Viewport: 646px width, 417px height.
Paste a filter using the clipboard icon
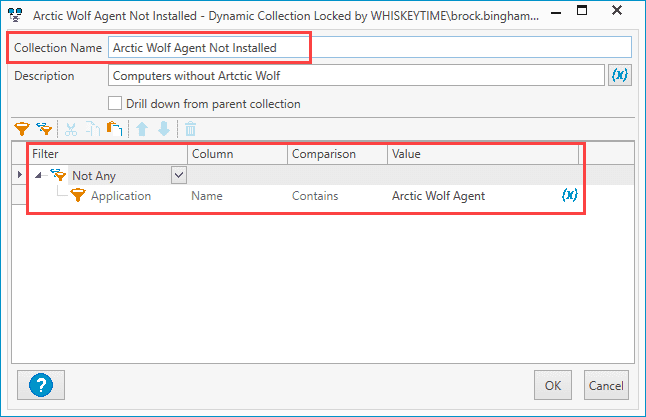[115, 129]
